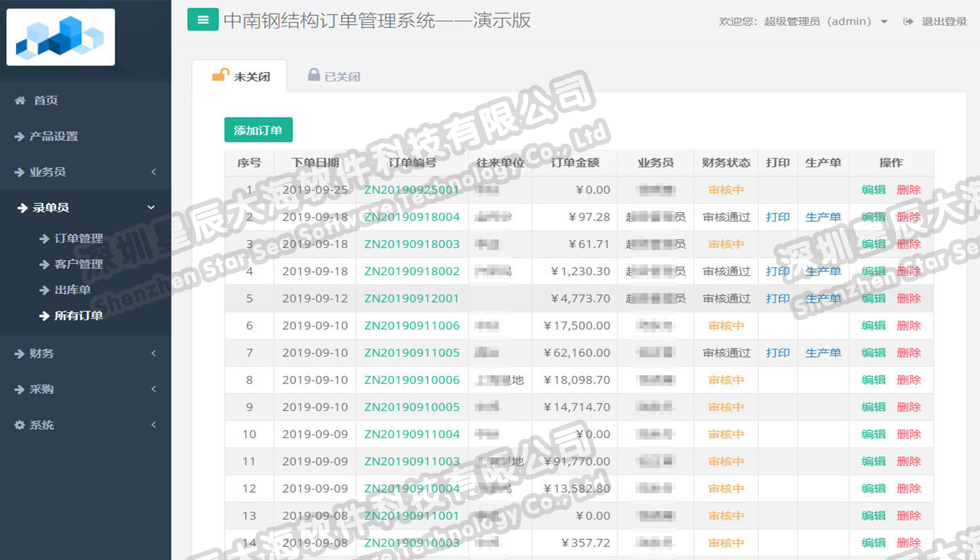
Task: Expand the 采购 sidebar section
Action: (x=85, y=389)
